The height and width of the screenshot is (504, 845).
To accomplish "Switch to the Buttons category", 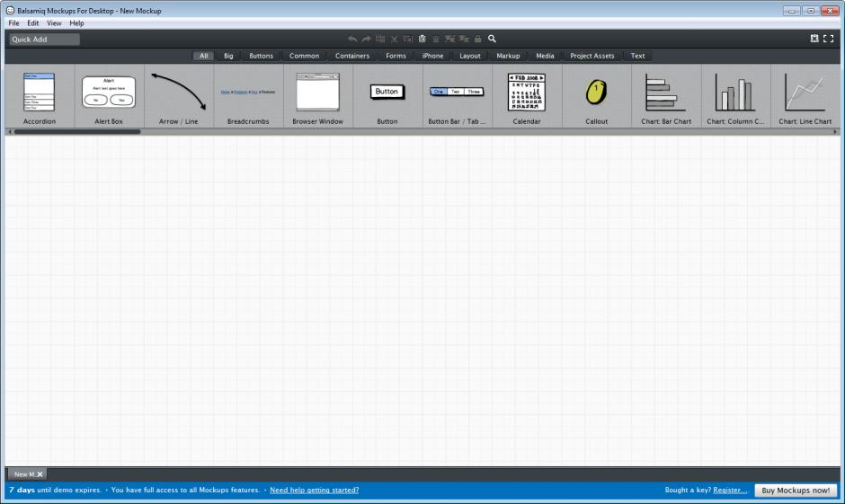I will coord(262,56).
